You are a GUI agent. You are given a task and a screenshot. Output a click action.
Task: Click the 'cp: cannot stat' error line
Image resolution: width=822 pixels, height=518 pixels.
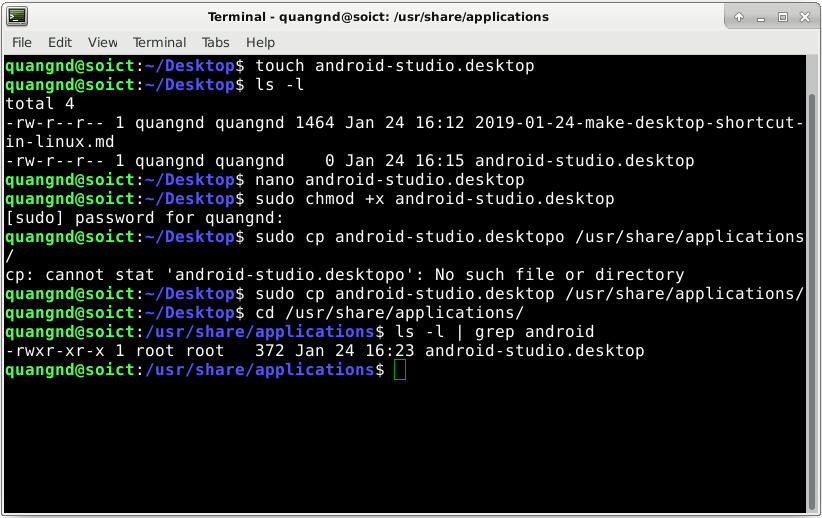pyautogui.click(x=344, y=275)
